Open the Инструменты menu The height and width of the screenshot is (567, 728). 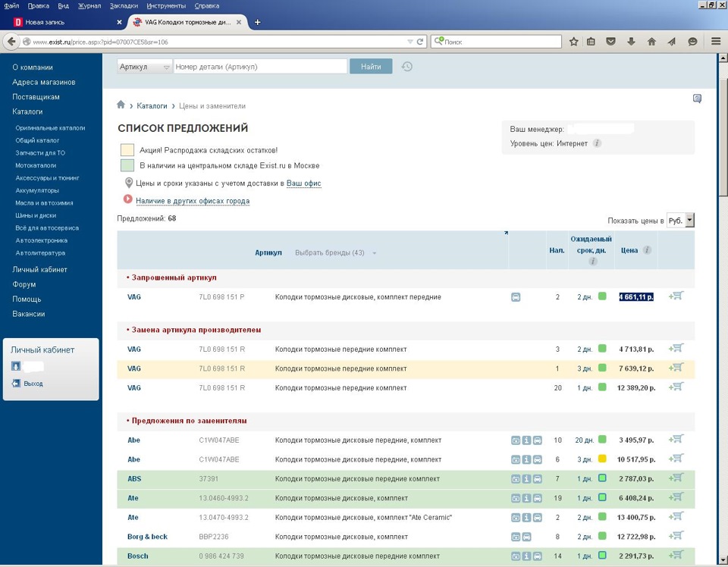[166, 5]
